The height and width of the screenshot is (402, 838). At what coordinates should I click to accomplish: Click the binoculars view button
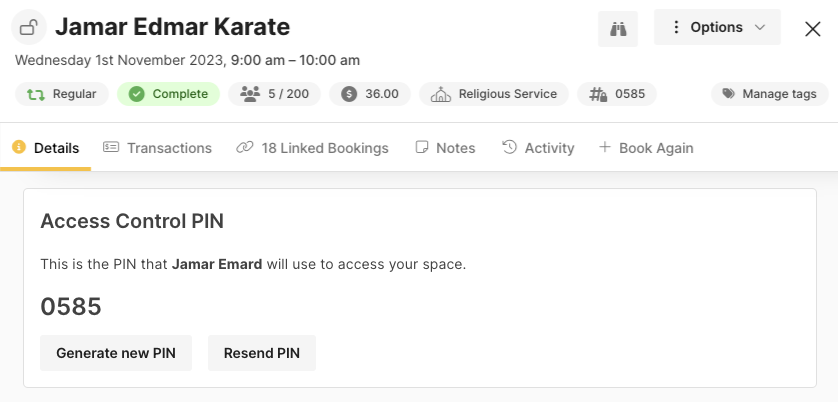point(618,28)
